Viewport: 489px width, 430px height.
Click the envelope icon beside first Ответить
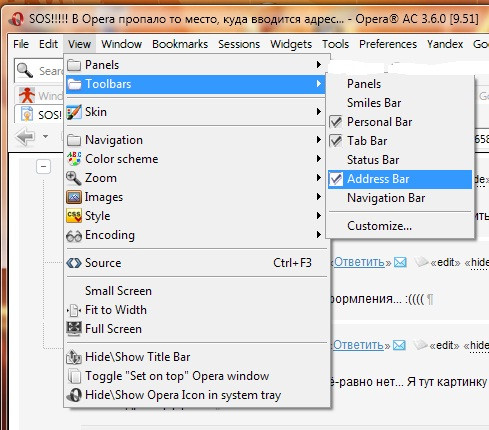click(x=400, y=262)
